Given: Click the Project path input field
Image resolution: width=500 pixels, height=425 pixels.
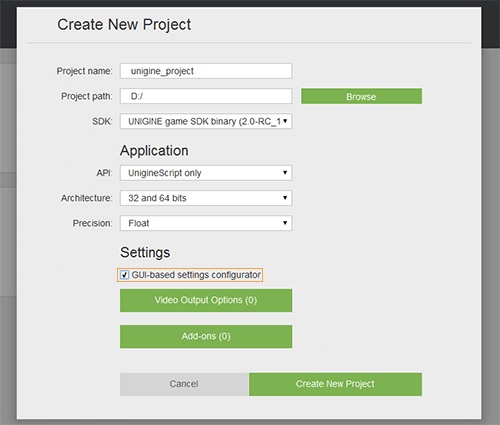Looking at the screenshot, I should 206,96.
